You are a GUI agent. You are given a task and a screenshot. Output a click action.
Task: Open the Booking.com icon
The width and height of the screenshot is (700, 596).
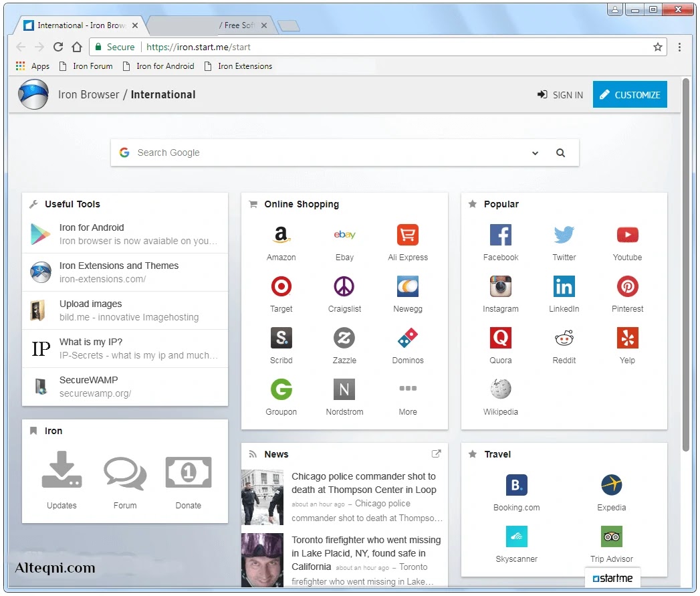click(517, 485)
